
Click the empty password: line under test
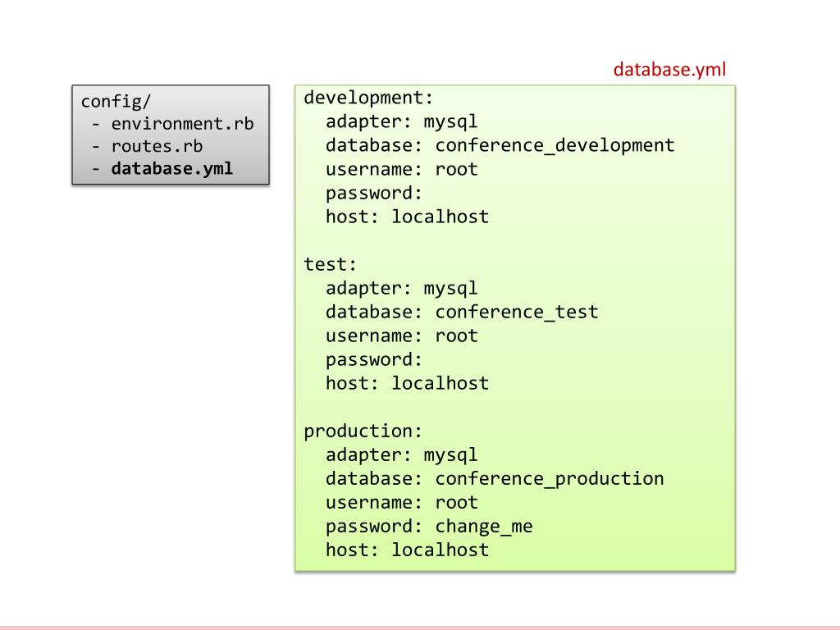[374, 360]
